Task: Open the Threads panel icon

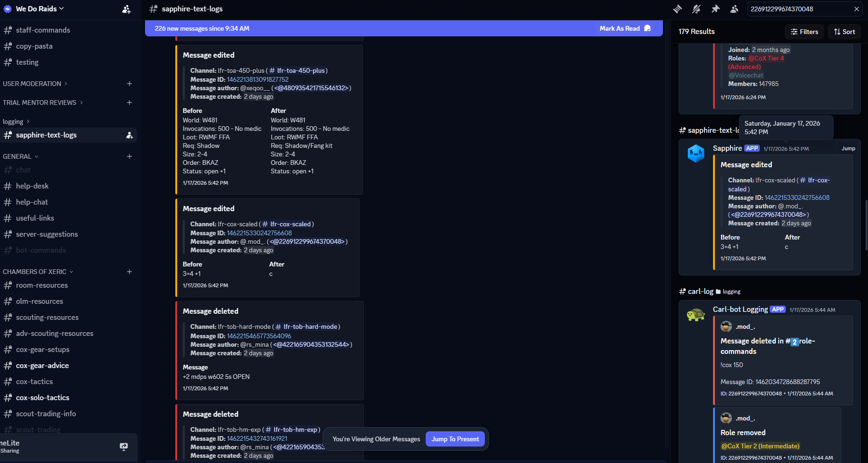Action: click(678, 9)
